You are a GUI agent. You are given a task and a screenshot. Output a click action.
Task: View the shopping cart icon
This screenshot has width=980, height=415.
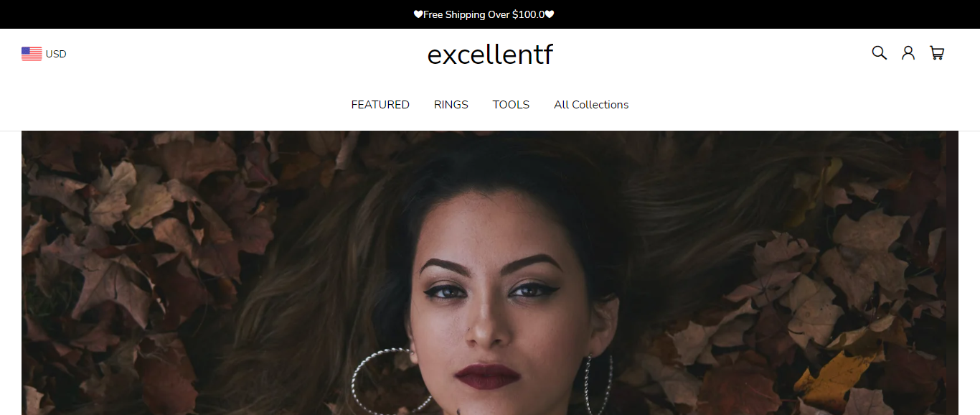pyautogui.click(x=937, y=52)
